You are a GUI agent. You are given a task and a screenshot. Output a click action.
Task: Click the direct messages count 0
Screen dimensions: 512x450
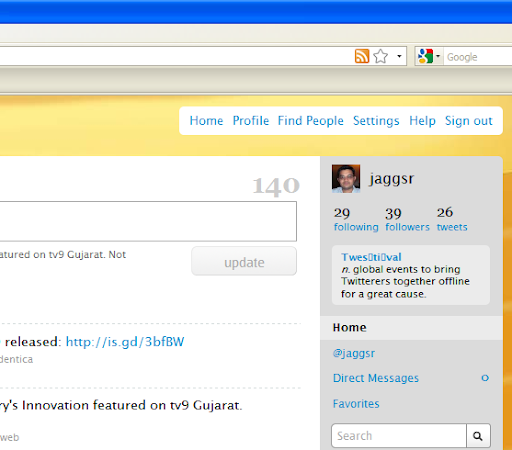coord(485,378)
